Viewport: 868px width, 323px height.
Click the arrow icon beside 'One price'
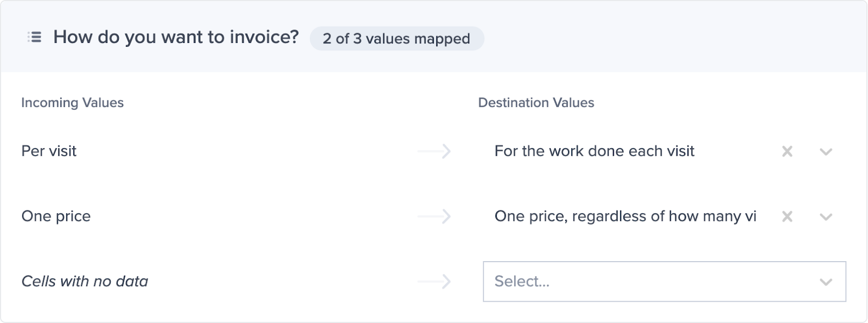click(x=435, y=216)
